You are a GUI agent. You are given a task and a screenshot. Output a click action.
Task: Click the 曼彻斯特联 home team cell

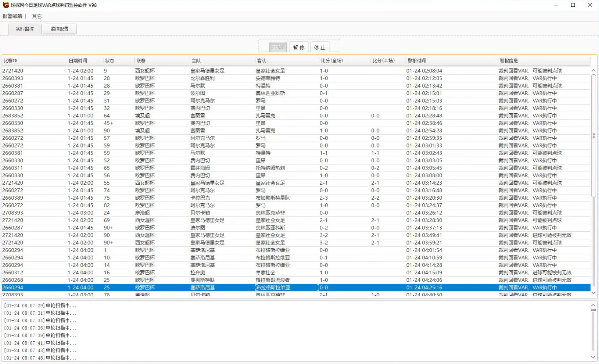coord(202,280)
